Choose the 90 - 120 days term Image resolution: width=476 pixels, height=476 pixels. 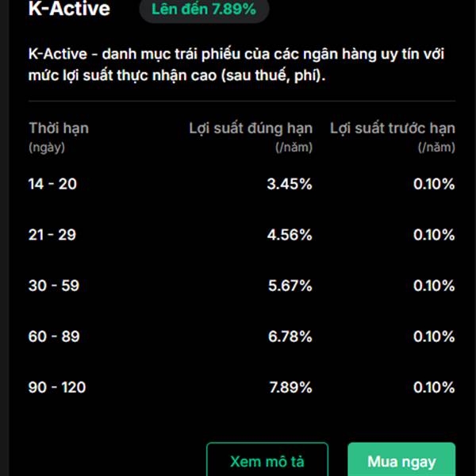pyautogui.click(x=57, y=387)
